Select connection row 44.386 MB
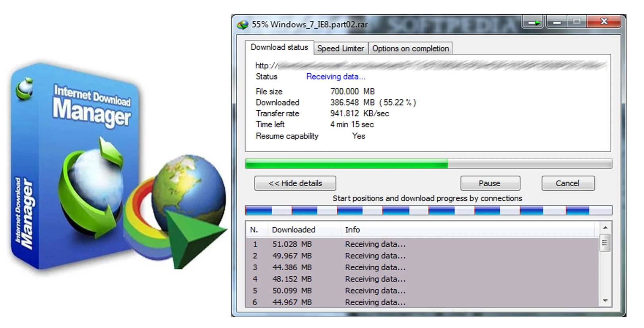The height and width of the screenshot is (328, 644). (422, 267)
